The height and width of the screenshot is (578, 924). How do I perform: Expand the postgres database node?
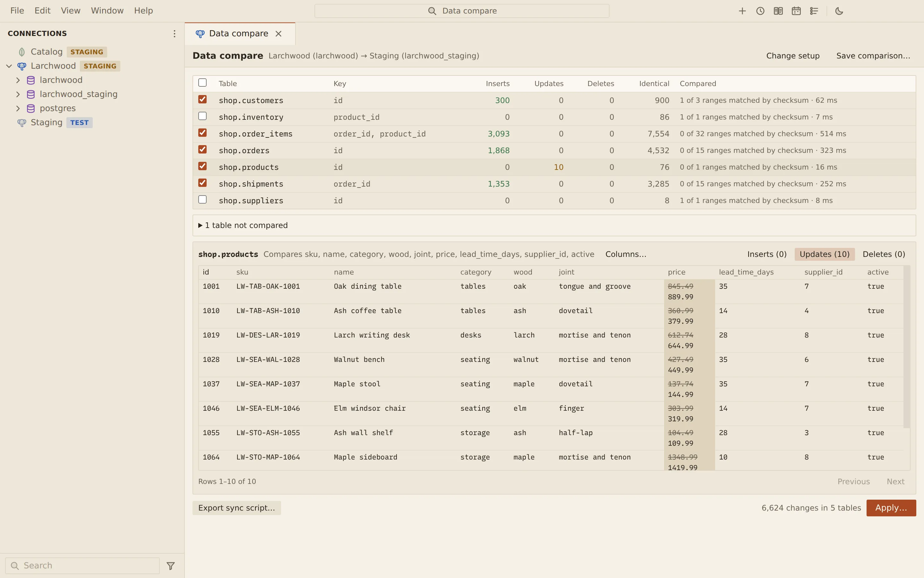point(18,109)
